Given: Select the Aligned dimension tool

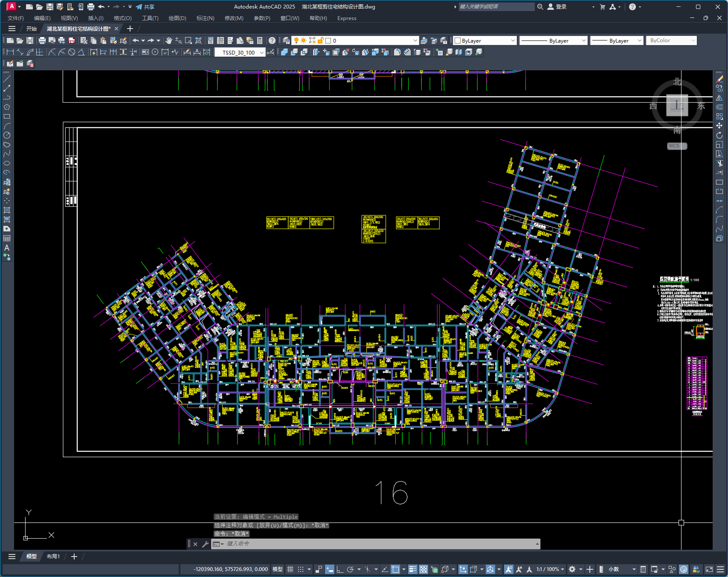Looking at the screenshot, I should (20, 52).
